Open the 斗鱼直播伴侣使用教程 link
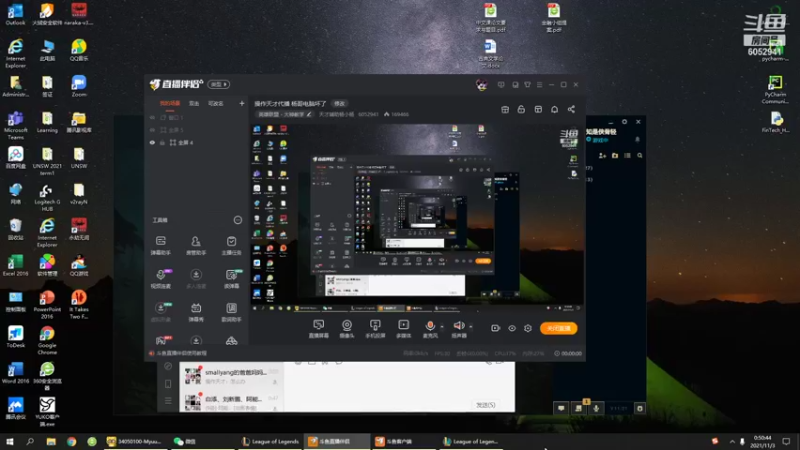 point(182,353)
